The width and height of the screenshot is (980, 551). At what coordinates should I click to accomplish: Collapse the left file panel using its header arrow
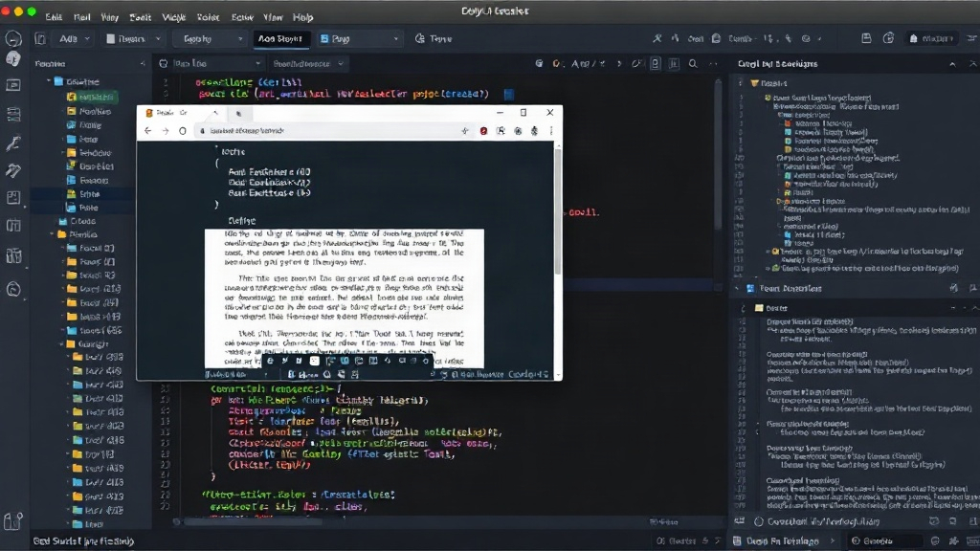(143, 64)
